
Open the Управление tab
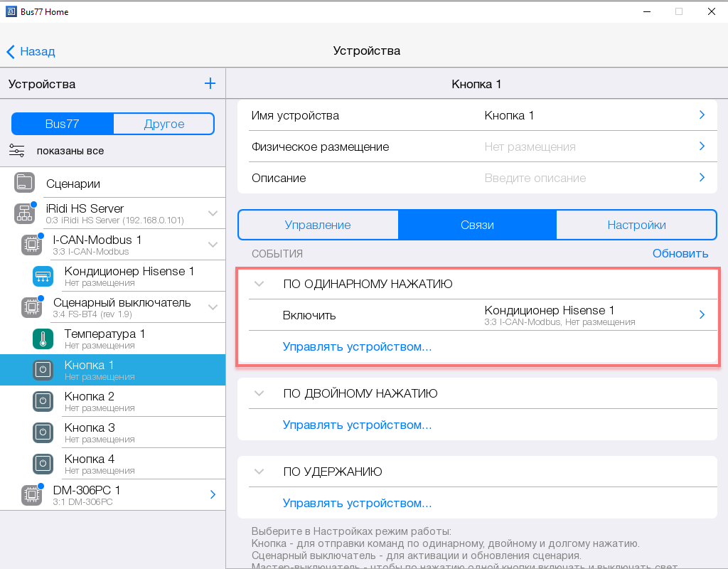pos(318,225)
